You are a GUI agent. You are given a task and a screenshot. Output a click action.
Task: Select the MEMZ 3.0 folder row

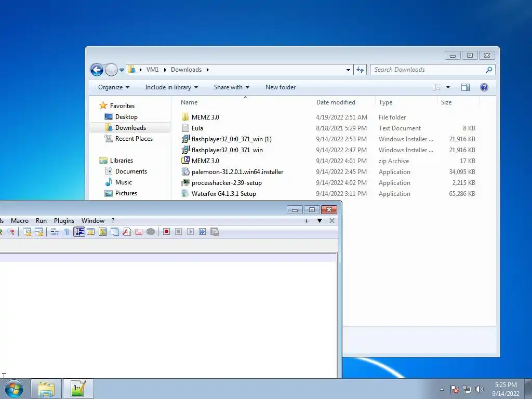[x=328, y=117]
